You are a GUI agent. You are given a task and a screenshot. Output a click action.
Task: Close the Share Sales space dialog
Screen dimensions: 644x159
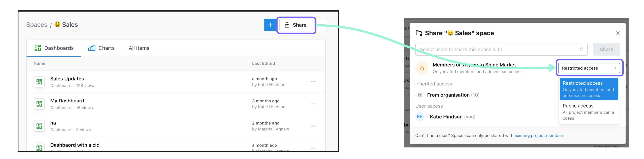click(618, 33)
